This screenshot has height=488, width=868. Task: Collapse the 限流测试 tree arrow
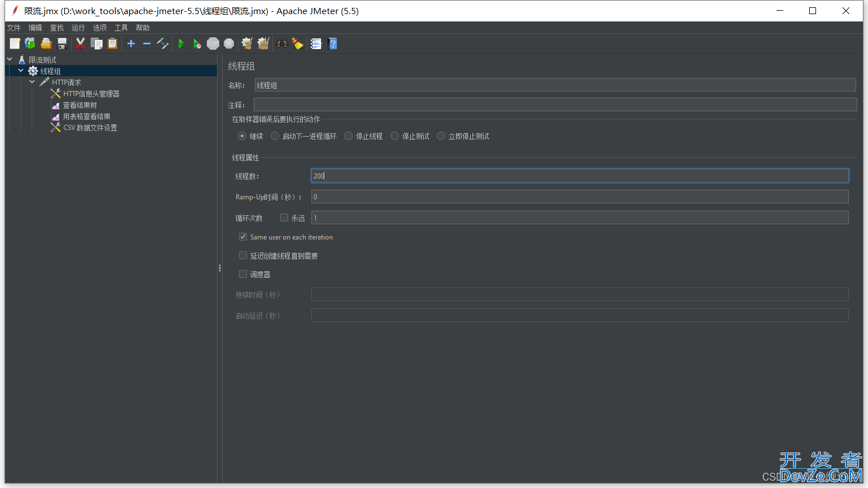point(10,59)
